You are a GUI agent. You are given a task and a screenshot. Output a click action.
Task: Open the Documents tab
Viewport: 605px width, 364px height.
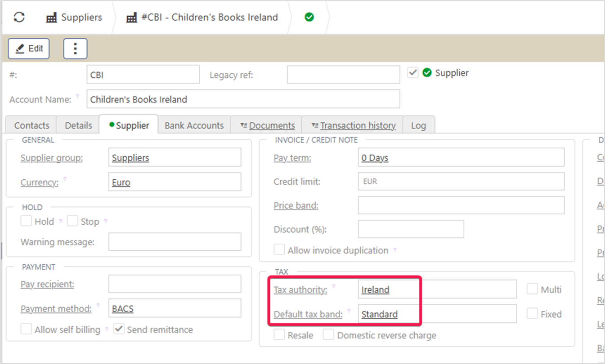pyautogui.click(x=266, y=125)
